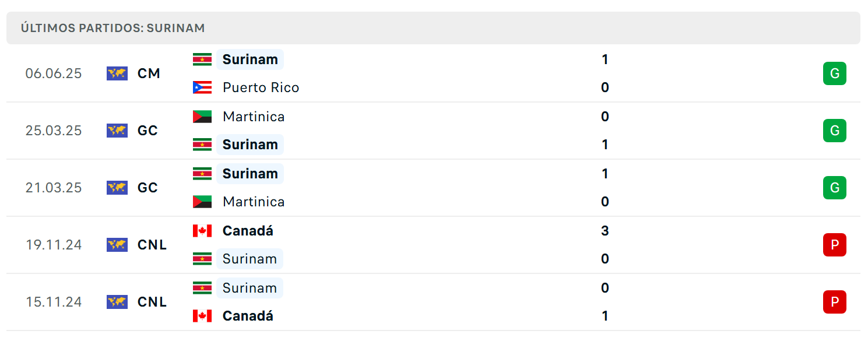Click the CM competition label
Viewport: 868px width, 341px height.
click(x=149, y=73)
